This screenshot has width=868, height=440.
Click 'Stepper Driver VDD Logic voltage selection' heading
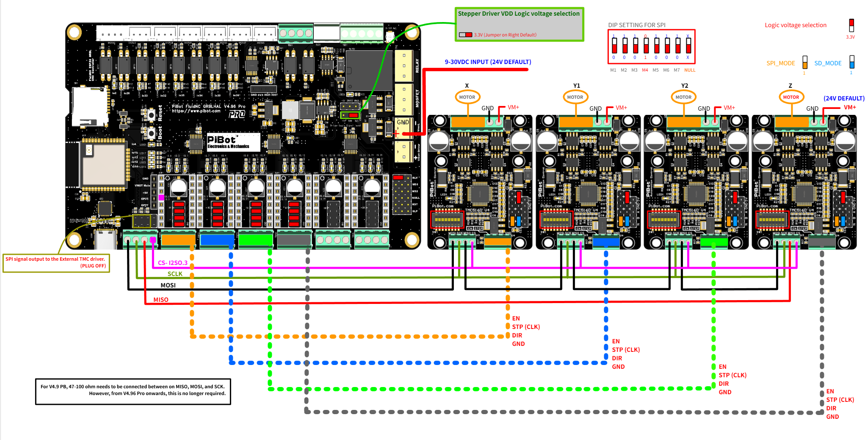coord(519,14)
